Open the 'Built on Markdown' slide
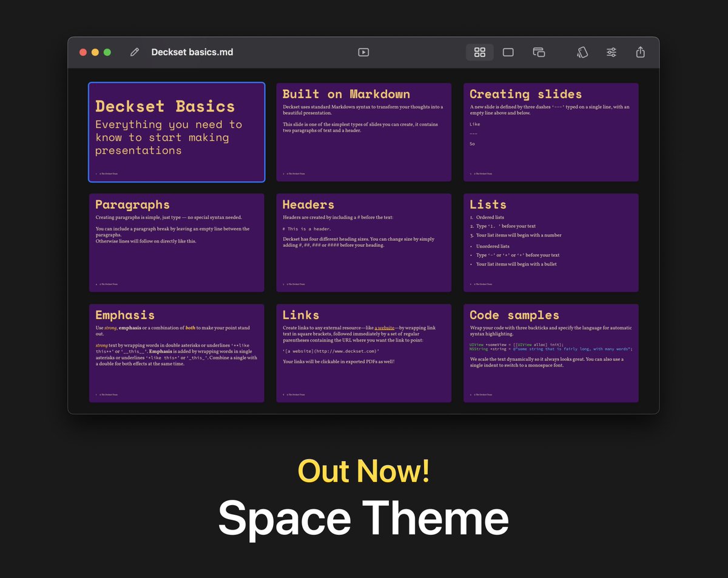 tap(363, 132)
